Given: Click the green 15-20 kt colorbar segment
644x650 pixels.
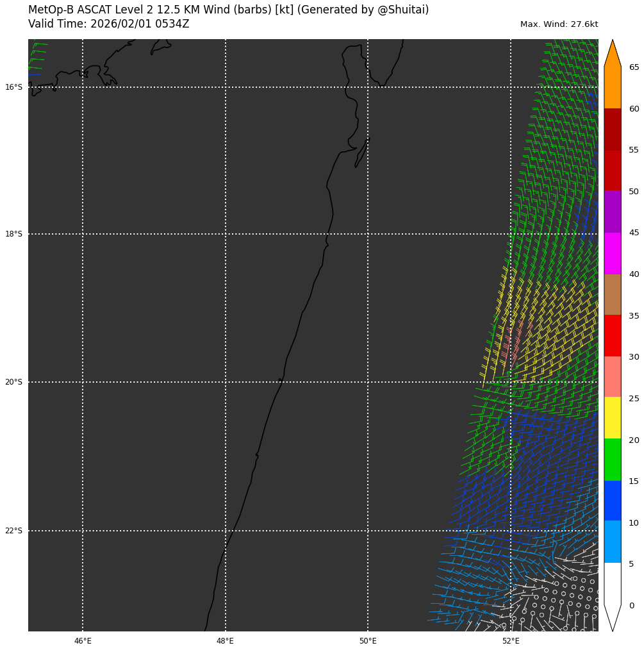Looking at the screenshot, I should (x=612, y=459).
